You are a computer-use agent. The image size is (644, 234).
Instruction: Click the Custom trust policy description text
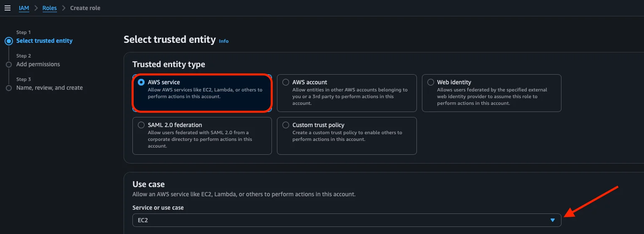(347, 136)
